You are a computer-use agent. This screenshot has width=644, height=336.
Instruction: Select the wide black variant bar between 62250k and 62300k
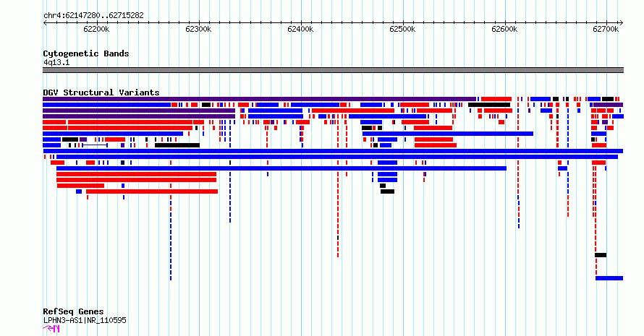coord(177,145)
